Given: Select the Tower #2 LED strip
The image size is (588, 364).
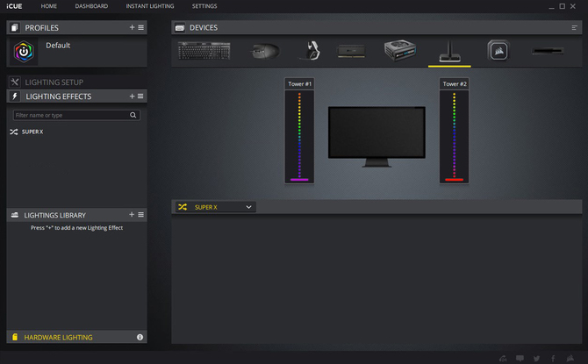Looking at the screenshot, I should click(x=454, y=137).
